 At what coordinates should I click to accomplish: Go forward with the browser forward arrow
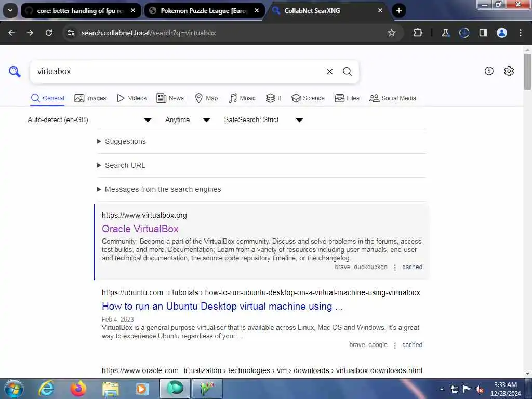pos(30,33)
